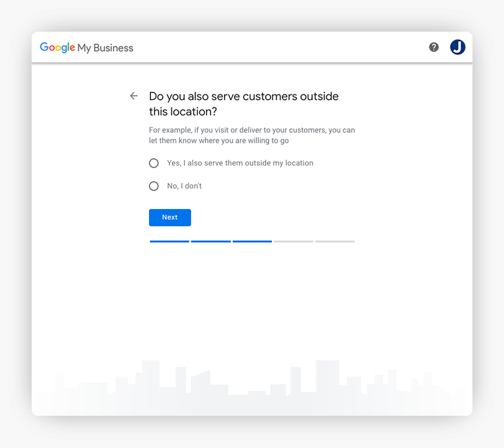Click the first blue progress segment
Image resolution: width=504 pixels, height=448 pixels.
(169, 241)
